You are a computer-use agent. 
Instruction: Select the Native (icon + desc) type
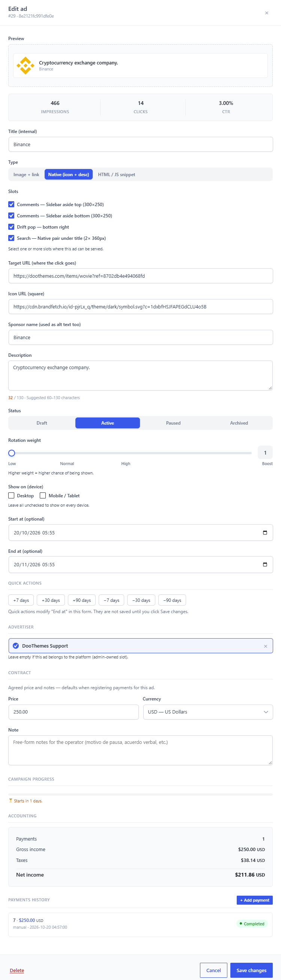(x=69, y=174)
